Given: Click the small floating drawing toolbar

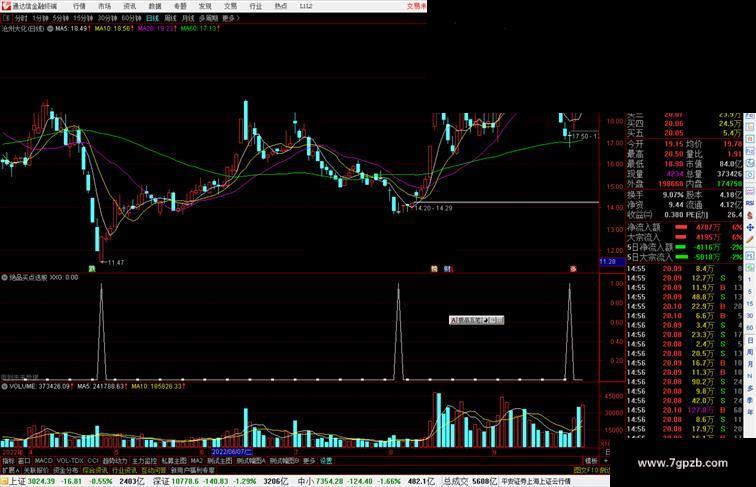Looking at the screenshot, I should click(476, 320).
